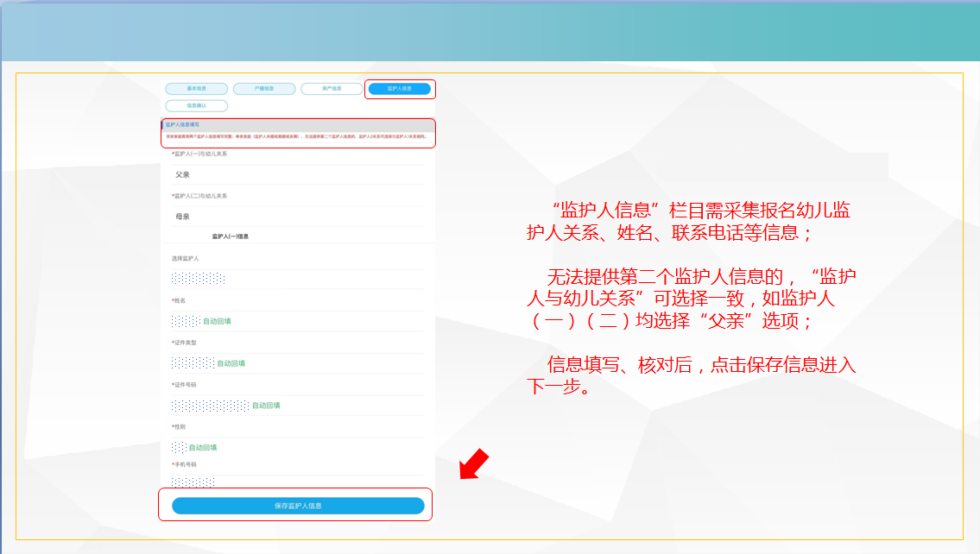Click the red arrow pointing at save button
Viewport: 980px width, 554px height.
pos(473,464)
